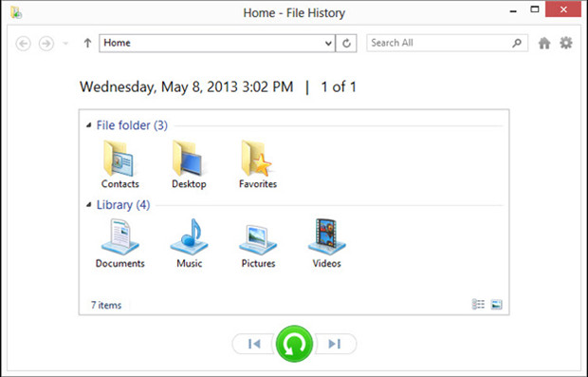This screenshot has height=377, width=588.
Task: Open the Contacts folder icon
Action: click(119, 159)
